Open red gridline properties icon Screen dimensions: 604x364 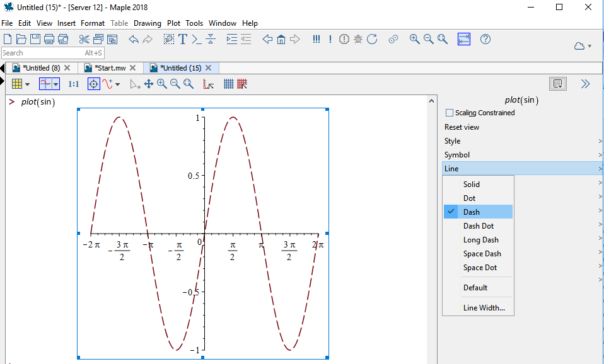pos(242,84)
